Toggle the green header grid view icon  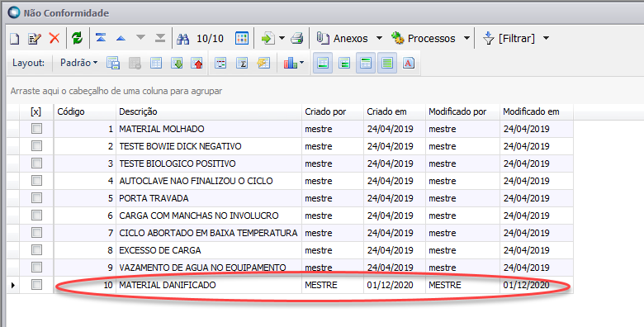click(x=366, y=63)
